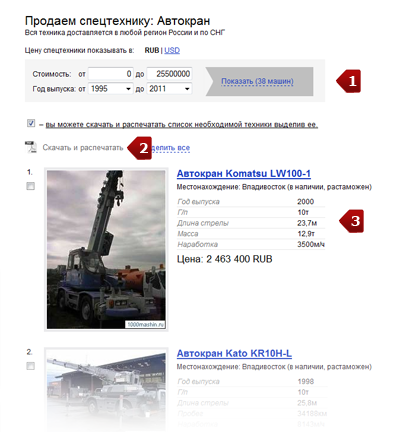Click the heading 'Продаем спецтехнику: Автокран'
The height and width of the screenshot is (432, 400).
click(118, 21)
